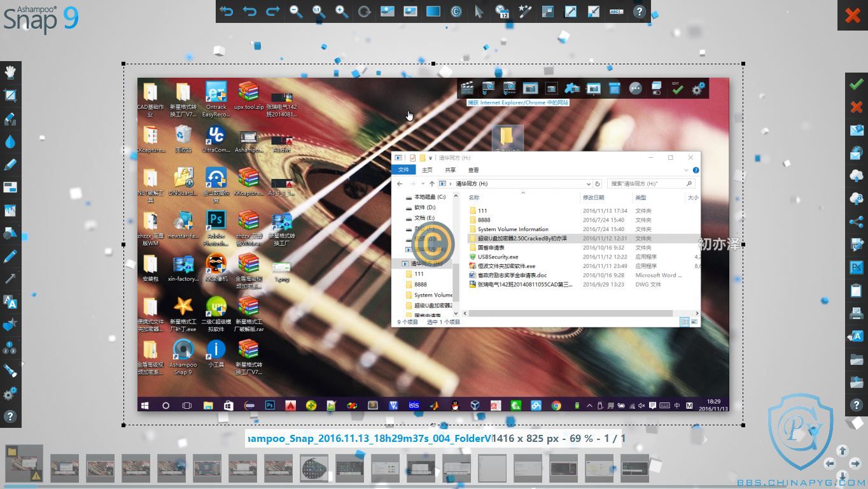Select the eraser tool
868x489 pixels.
pos(10,118)
